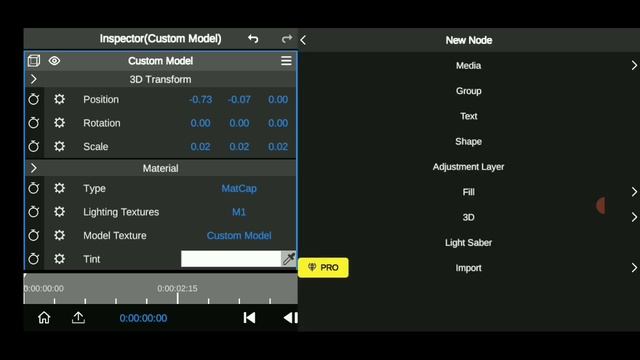Image resolution: width=640 pixels, height=360 pixels.
Task: Click the Home icon in bottom bar
Action: 44,318
